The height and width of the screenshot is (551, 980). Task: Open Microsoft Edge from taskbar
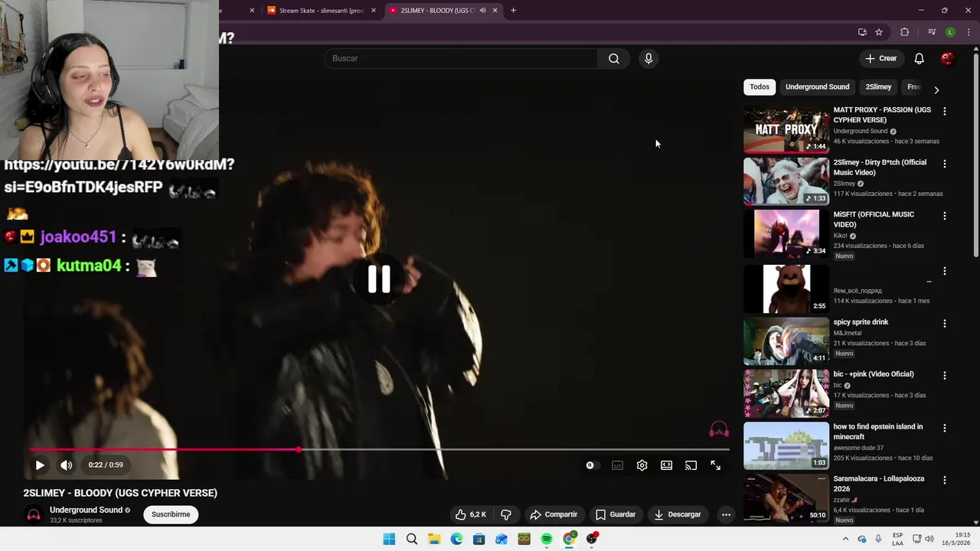457,539
